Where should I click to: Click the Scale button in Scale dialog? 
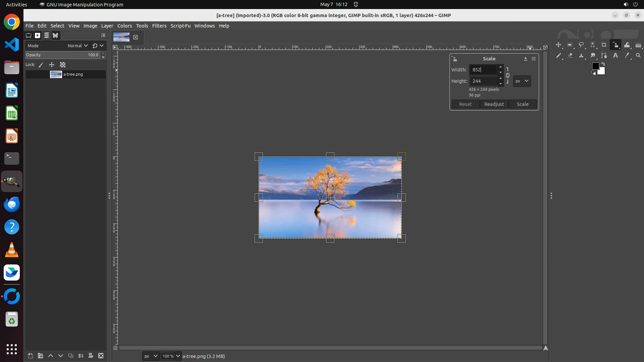[x=522, y=104]
